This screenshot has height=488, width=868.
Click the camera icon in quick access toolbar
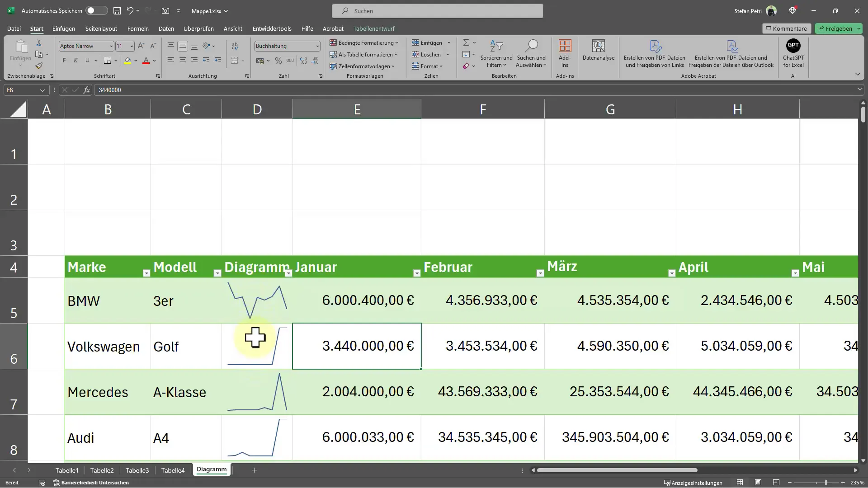point(165,10)
